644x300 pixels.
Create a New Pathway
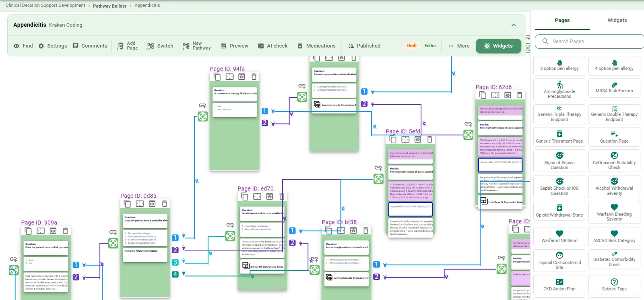click(197, 46)
